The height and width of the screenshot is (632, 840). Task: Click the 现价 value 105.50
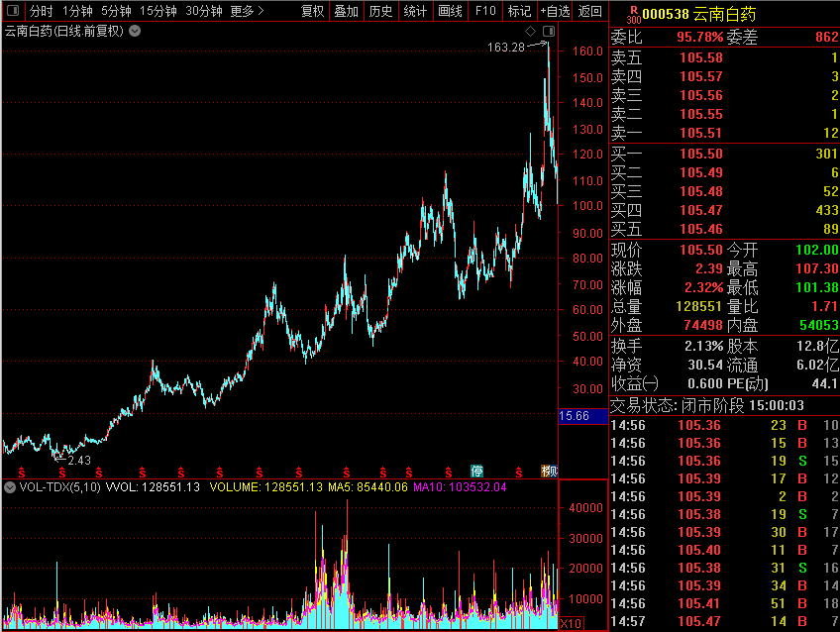pos(700,250)
